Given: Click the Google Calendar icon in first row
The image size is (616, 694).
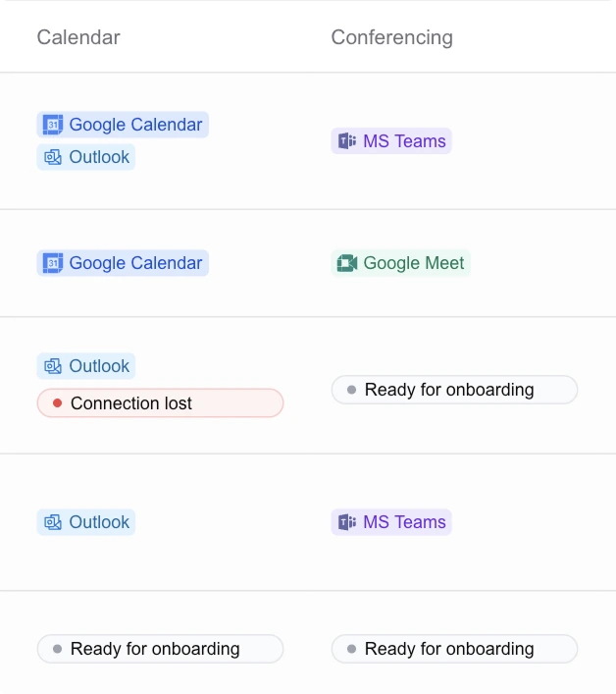Looking at the screenshot, I should click(x=53, y=125).
